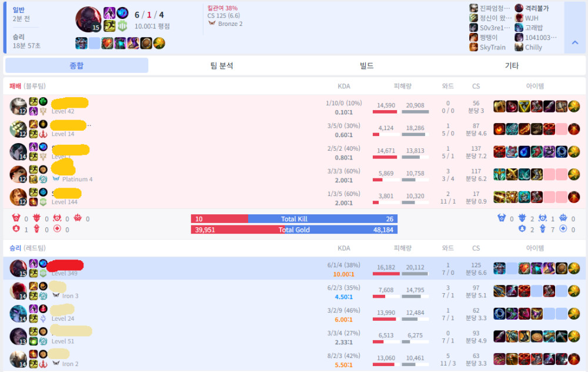Open the 빌드 tab

pyautogui.click(x=367, y=65)
